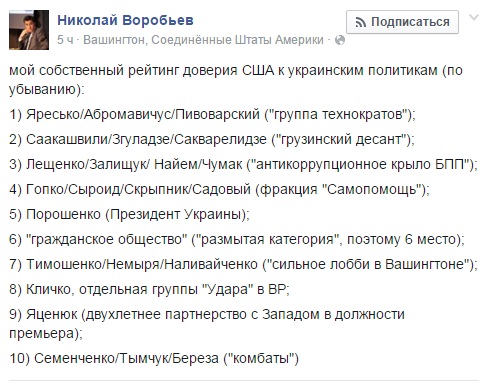
Task: Click the "гражданское общество" line
Action: pyautogui.click(x=237, y=239)
